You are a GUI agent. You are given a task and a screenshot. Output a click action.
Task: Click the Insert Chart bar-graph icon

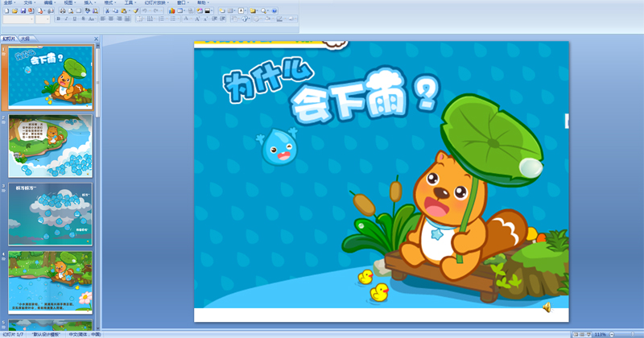(171, 11)
